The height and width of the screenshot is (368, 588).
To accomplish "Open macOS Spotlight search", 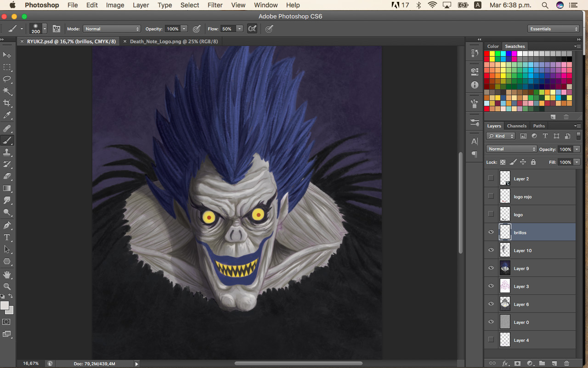I will coord(545,5).
